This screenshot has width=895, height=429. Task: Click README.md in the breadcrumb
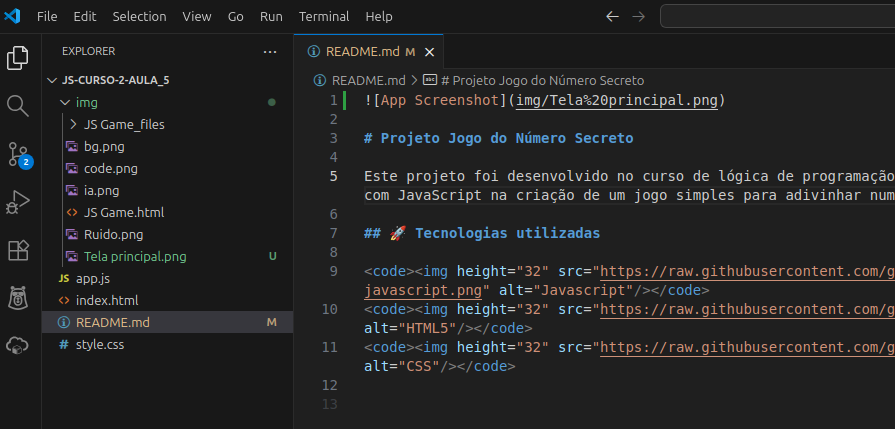[x=369, y=80]
